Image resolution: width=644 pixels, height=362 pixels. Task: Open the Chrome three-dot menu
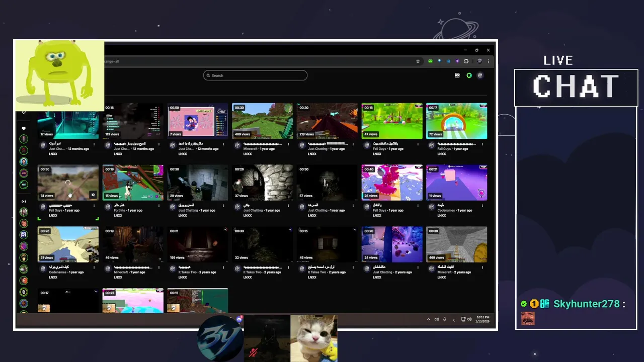coord(488,61)
